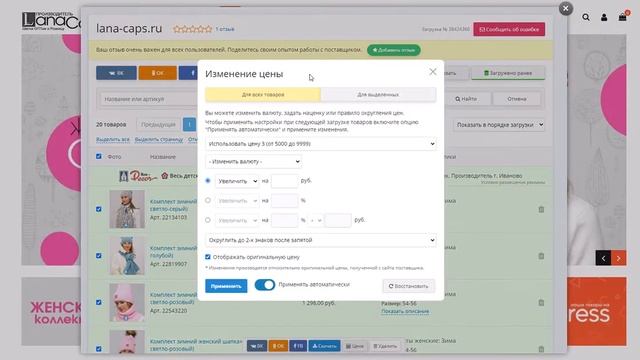Delete last row product with trash icon

pyautogui.click(x=541, y=349)
